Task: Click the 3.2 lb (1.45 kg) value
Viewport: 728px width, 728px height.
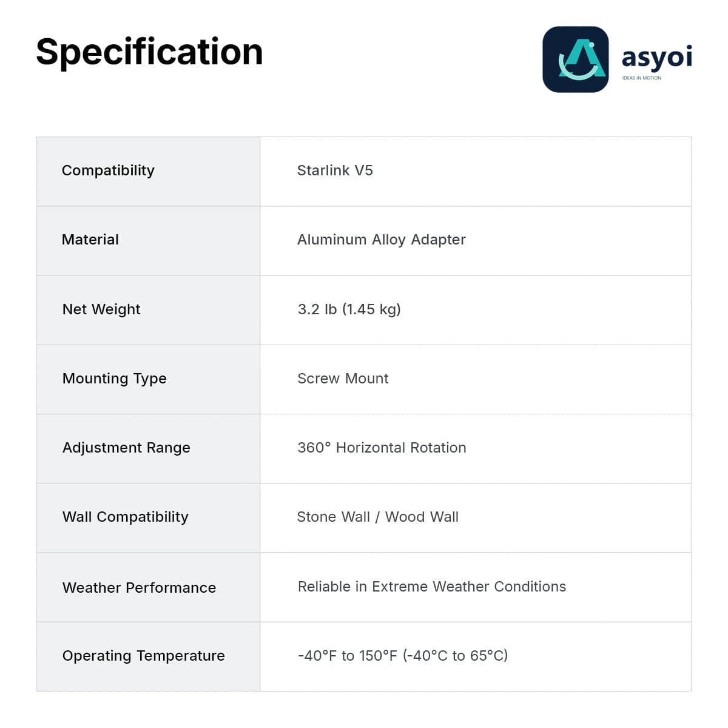Action: pos(349,309)
